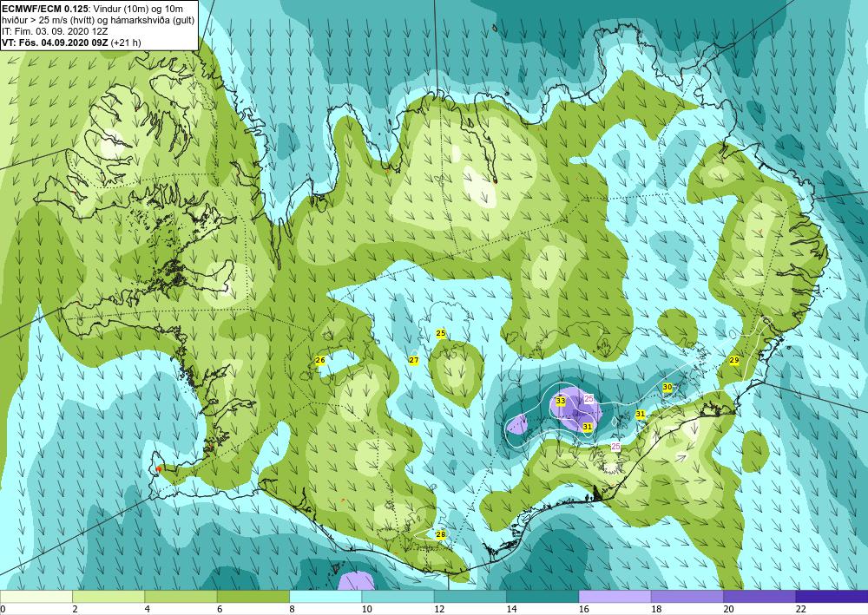Click the white 25 contour label inside purple area

click(x=589, y=398)
